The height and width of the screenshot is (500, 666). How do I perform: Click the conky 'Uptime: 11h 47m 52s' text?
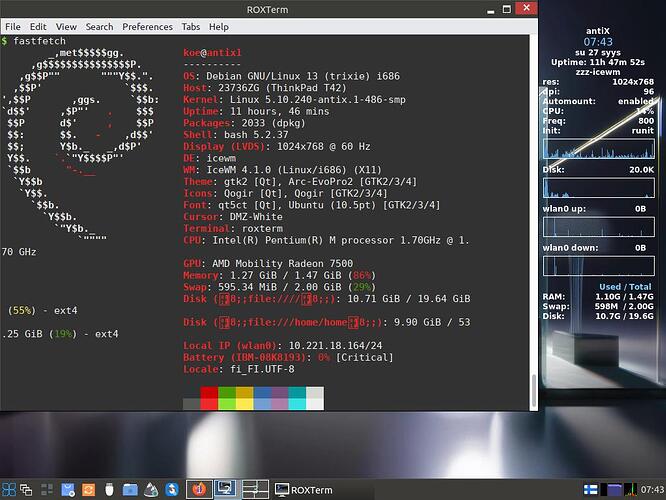click(x=598, y=62)
